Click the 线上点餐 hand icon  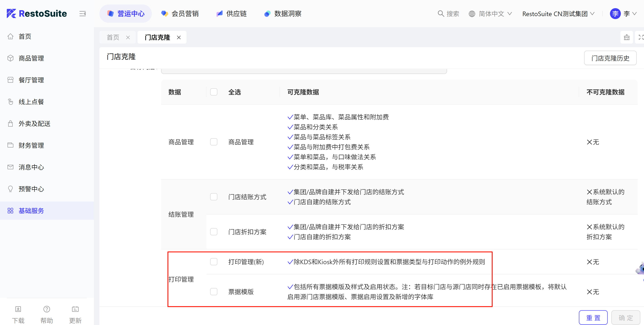(x=10, y=102)
